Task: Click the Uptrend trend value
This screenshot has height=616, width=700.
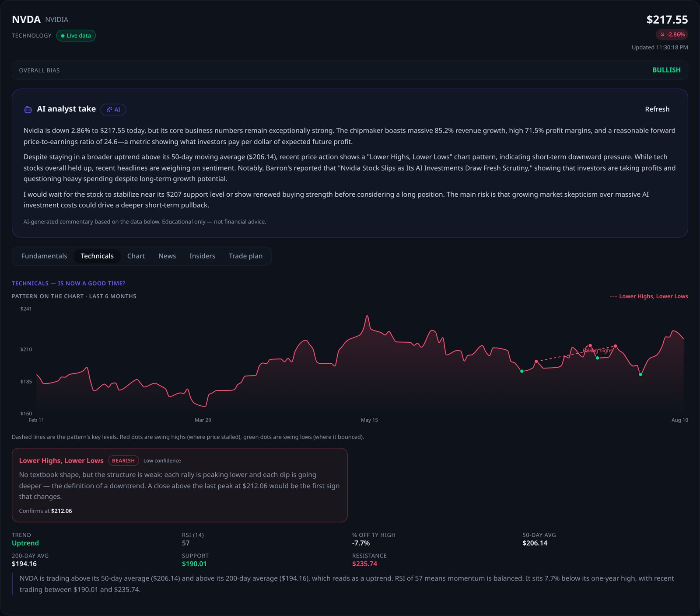Action: (x=25, y=543)
